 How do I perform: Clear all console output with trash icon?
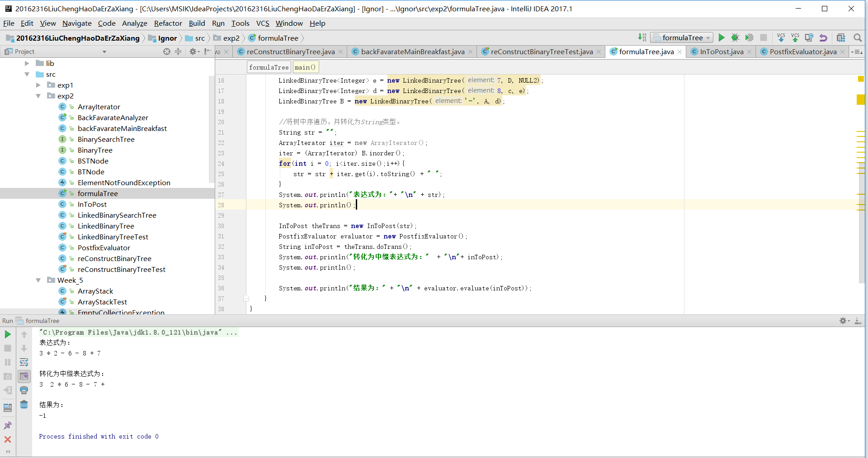(x=24, y=404)
